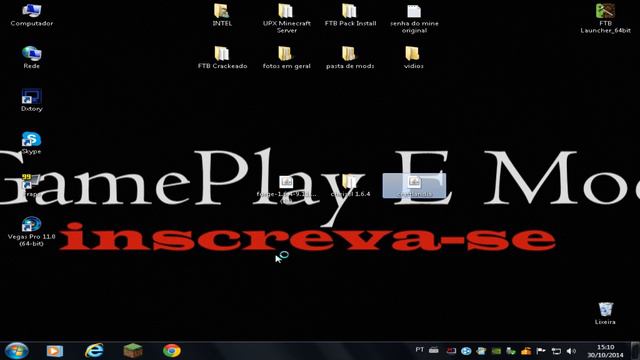Launch Internet Explorer from taskbar

pyautogui.click(x=94, y=351)
